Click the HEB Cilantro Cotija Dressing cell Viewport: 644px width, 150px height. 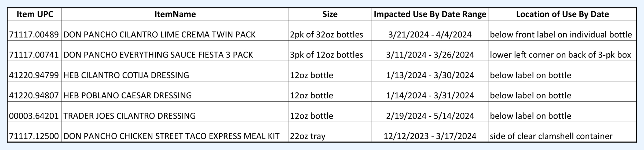[126, 75]
